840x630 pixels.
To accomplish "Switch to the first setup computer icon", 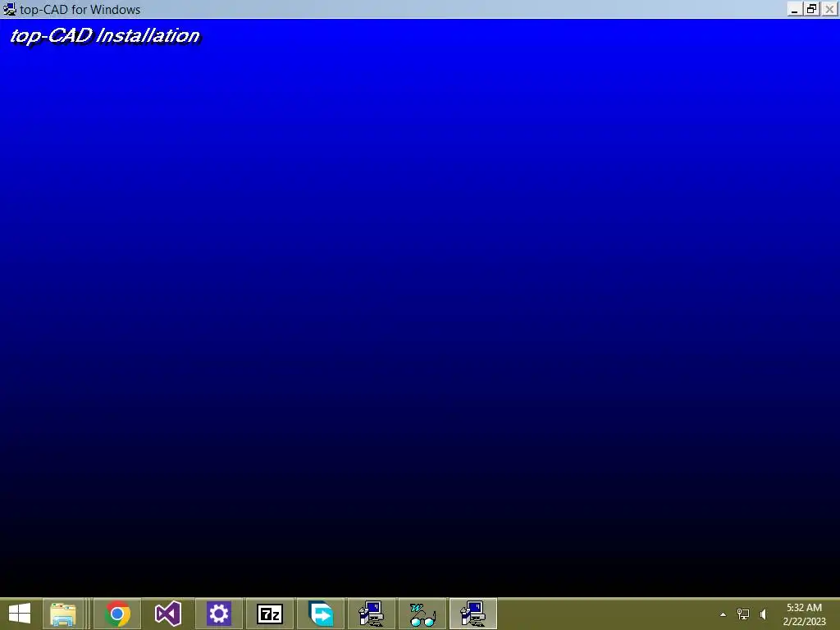I will [372, 614].
